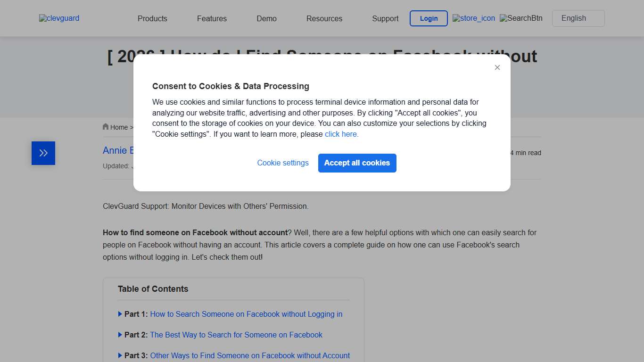Click the Part 3 arrow marker icon
The image size is (644, 362).
120,355
